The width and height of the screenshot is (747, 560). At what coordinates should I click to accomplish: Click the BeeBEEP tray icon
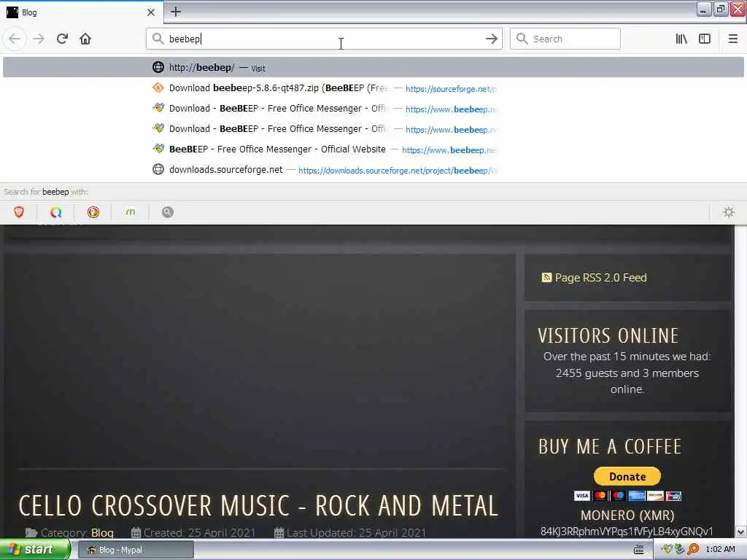tap(667, 550)
